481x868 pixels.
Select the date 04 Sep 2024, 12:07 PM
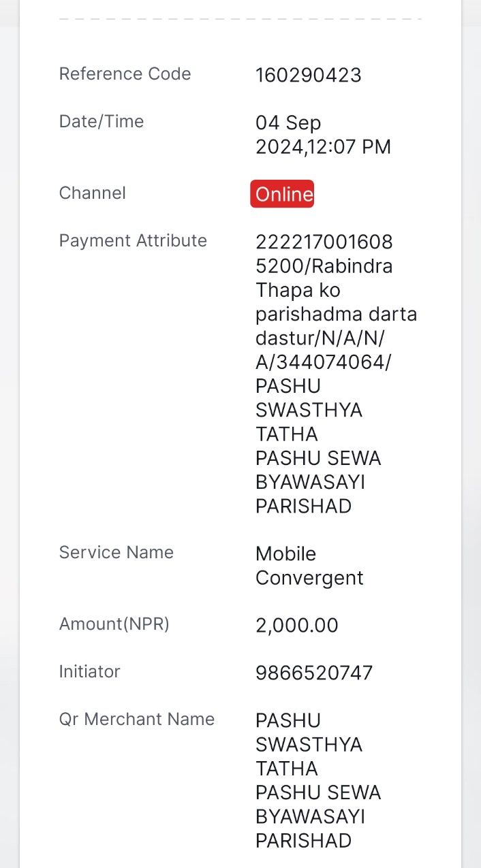point(324,135)
